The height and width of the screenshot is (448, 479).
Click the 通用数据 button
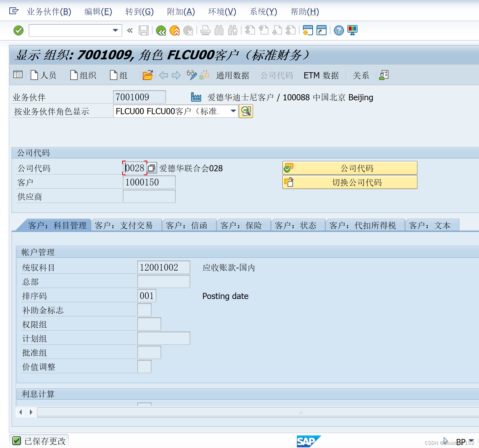pos(233,75)
